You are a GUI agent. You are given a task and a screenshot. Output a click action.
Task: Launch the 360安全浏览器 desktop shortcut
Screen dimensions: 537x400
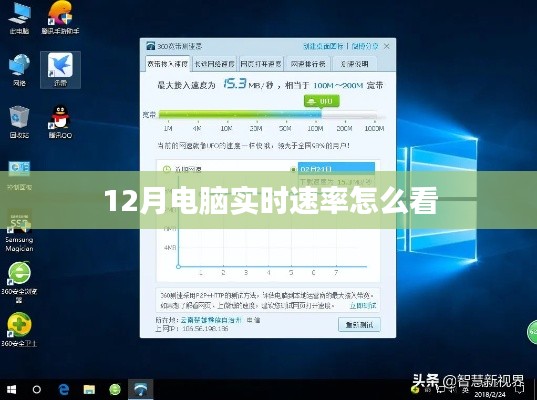click(x=19, y=282)
